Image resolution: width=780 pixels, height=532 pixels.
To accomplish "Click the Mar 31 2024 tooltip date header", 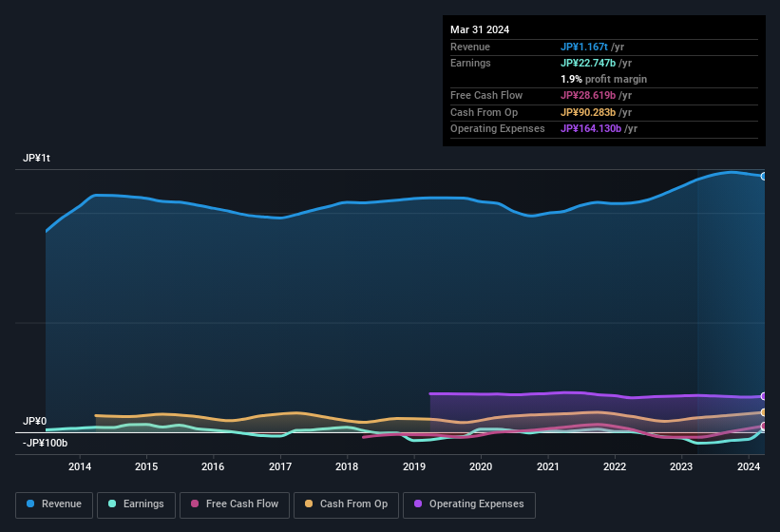I will pyautogui.click(x=480, y=29).
